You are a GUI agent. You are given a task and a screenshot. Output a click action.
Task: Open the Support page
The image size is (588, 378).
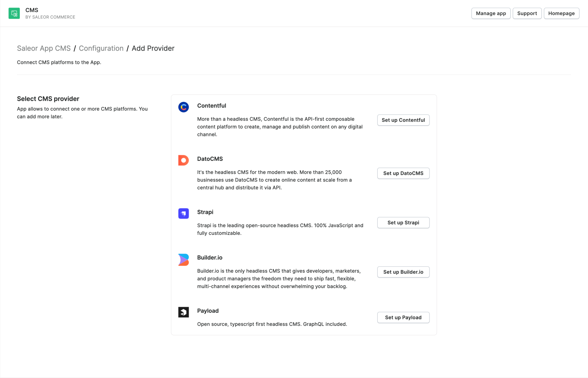tap(527, 13)
